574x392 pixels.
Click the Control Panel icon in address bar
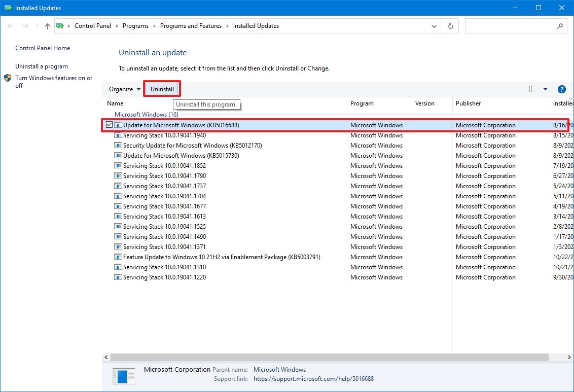60,26
